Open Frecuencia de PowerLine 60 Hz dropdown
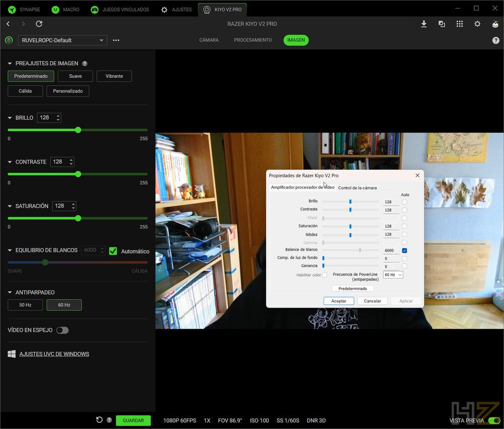 pyautogui.click(x=393, y=275)
